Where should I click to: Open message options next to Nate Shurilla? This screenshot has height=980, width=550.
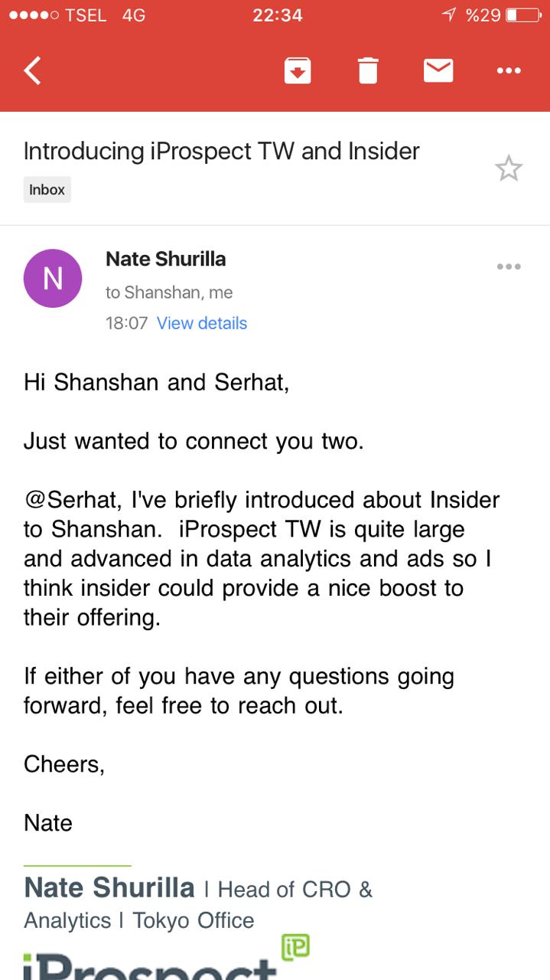[509, 266]
